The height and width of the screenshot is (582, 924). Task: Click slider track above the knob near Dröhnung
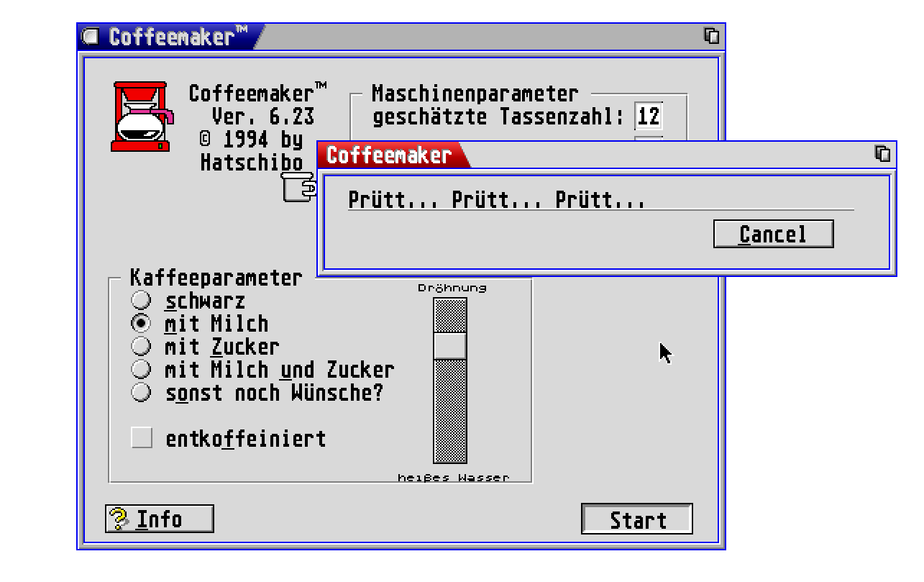coord(449,314)
